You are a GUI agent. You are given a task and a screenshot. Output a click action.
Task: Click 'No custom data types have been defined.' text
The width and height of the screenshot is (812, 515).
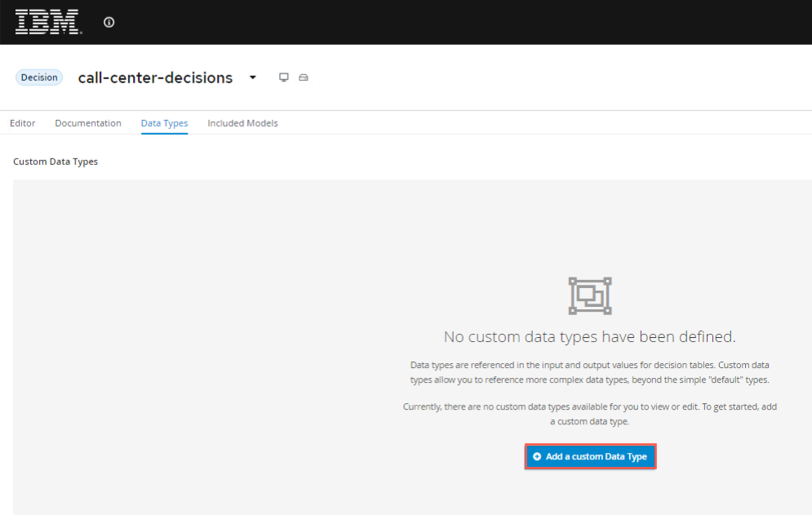[589, 337]
